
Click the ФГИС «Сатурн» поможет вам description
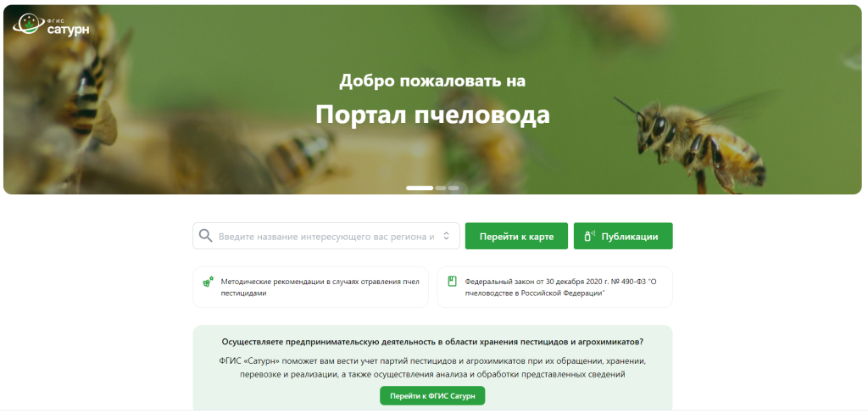[x=432, y=367]
